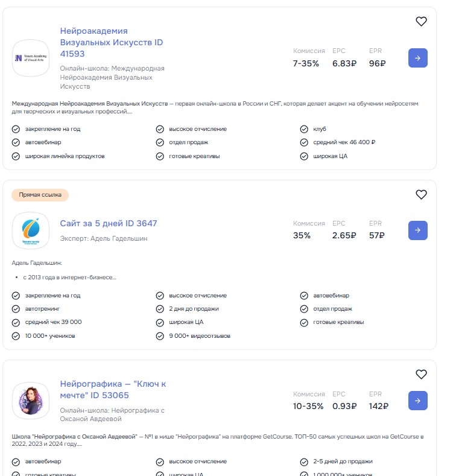Click heart icon on Сайт за 5 дней card
The height and width of the screenshot is (476, 456).
[421, 194]
